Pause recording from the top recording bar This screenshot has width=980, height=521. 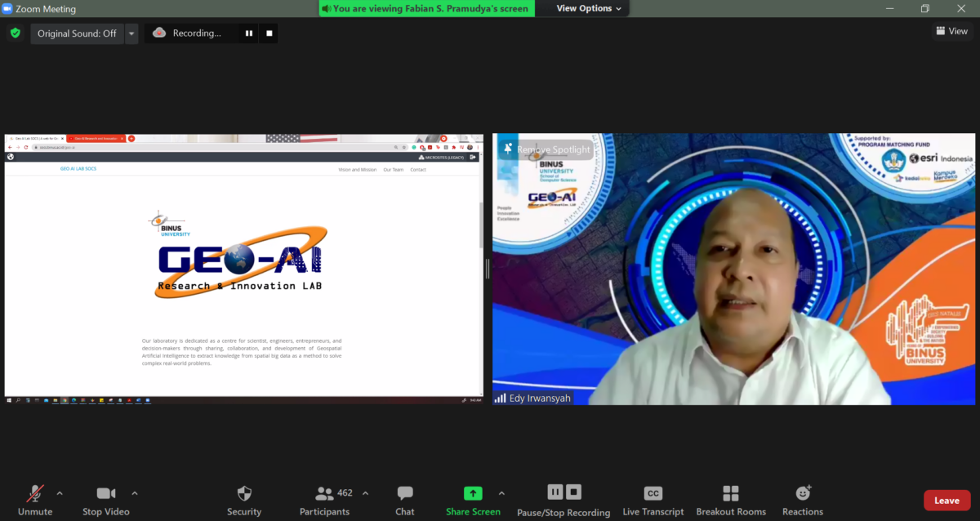249,33
